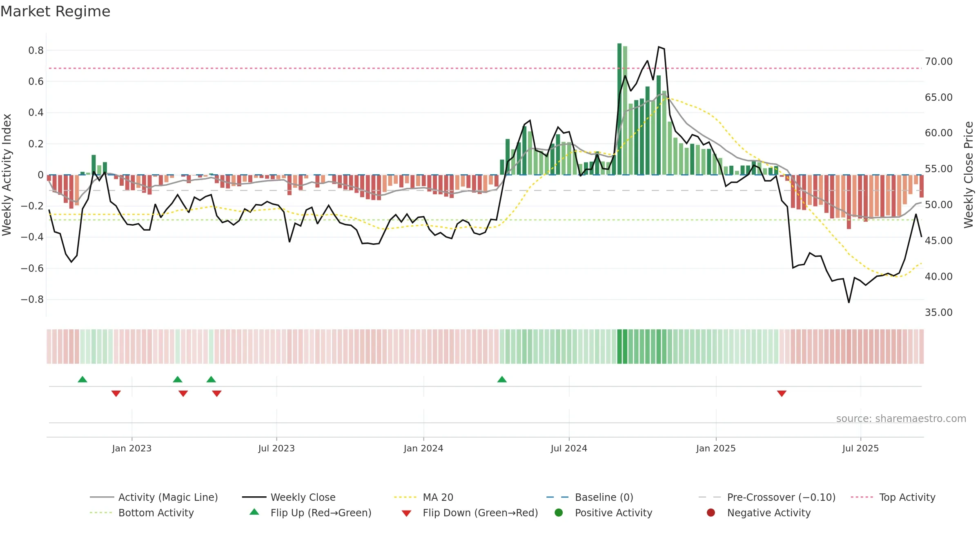The height and width of the screenshot is (551, 980).
Task: Click the 70.00 price axis value
Action: (938, 62)
